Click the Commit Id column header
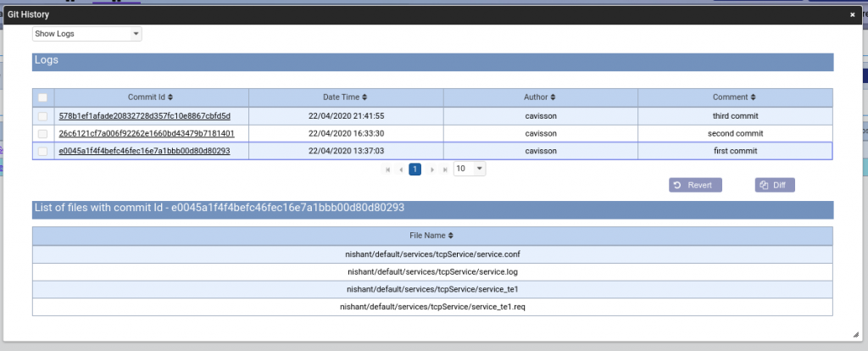 click(x=152, y=97)
